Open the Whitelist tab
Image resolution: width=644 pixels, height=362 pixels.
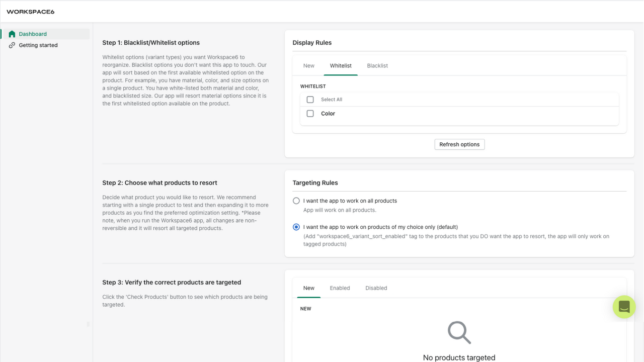click(341, 66)
